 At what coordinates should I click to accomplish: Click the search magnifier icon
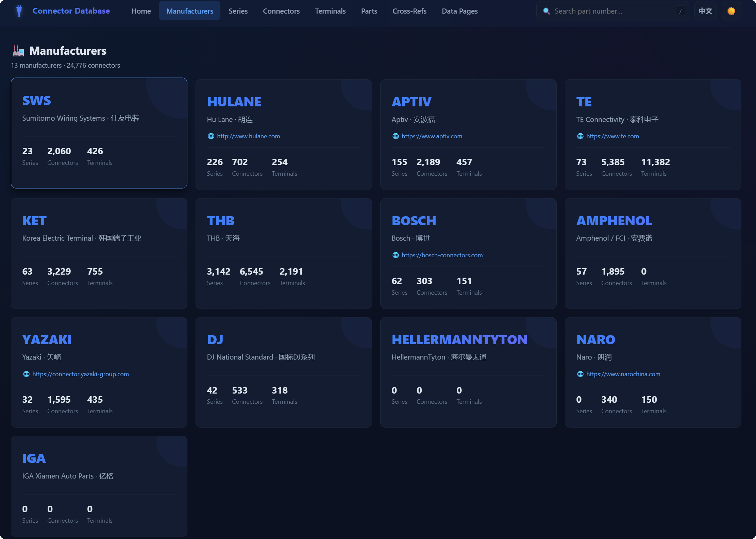coord(547,11)
